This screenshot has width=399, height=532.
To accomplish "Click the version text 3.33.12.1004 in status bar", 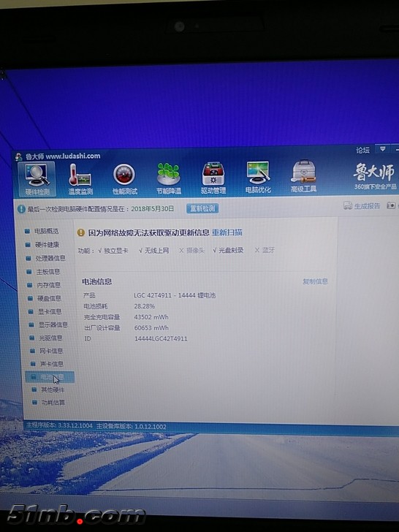I will click(75, 425).
